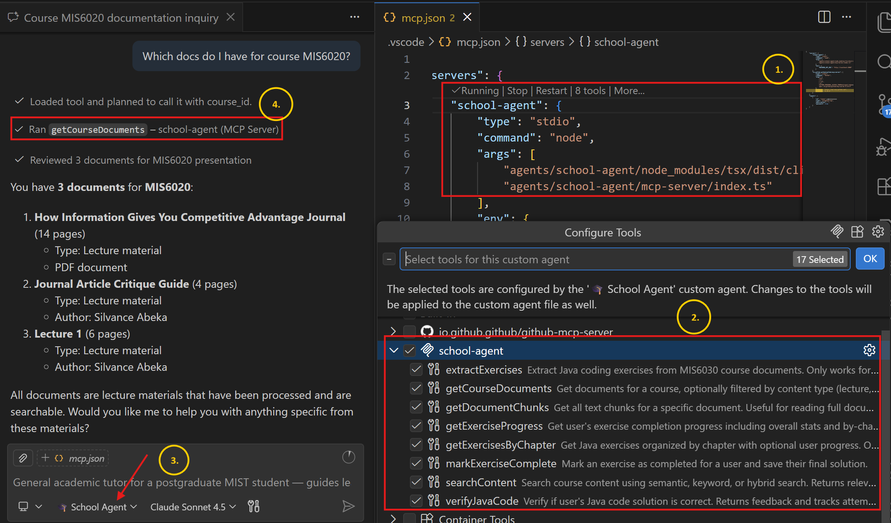
Task: Open configure tools icon in chat input
Action: click(253, 506)
